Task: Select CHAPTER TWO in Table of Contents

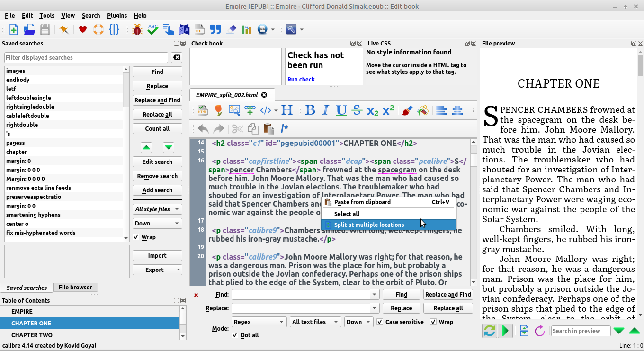Action: tap(90, 335)
